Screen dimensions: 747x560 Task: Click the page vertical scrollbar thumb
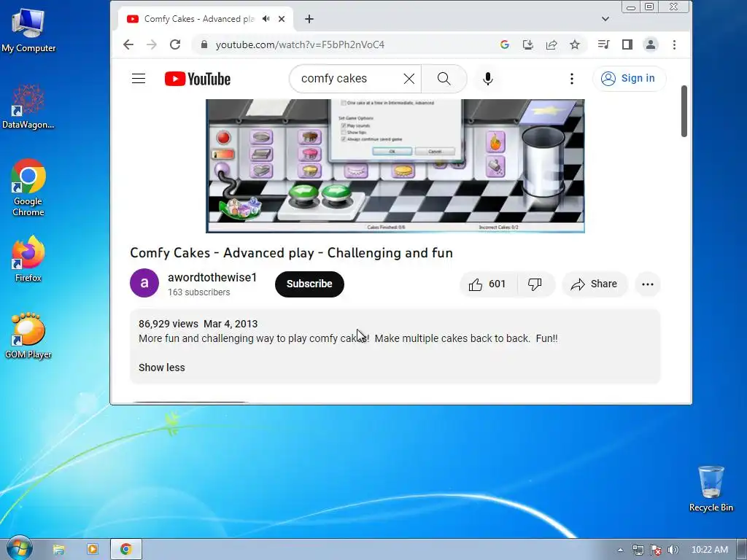pos(684,111)
